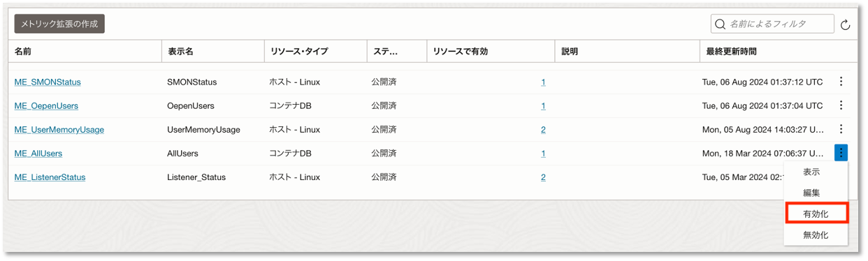The image size is (868, 261).
Task: Open actions menu for ME_SMONStatus row
Action: pyautogui.click(x=841, y=82)
